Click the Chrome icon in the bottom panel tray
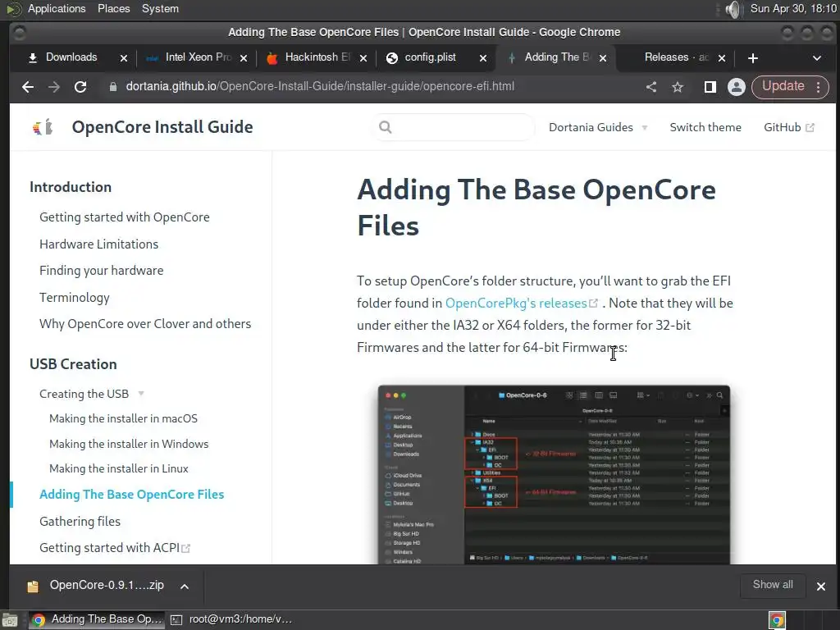 tap(777, 620)
